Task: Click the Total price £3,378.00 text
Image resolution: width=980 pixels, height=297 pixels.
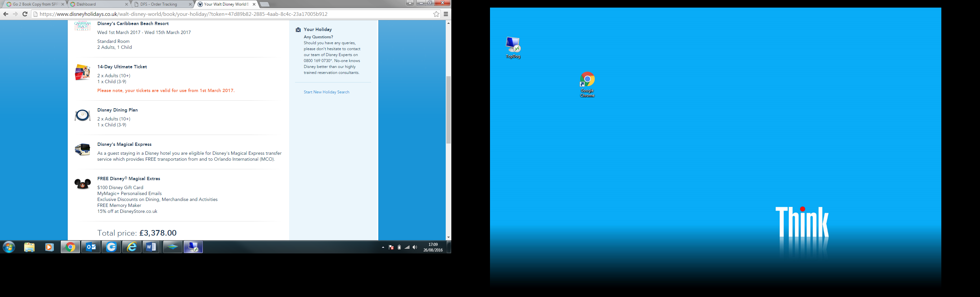Action: (x=137, y=233)
